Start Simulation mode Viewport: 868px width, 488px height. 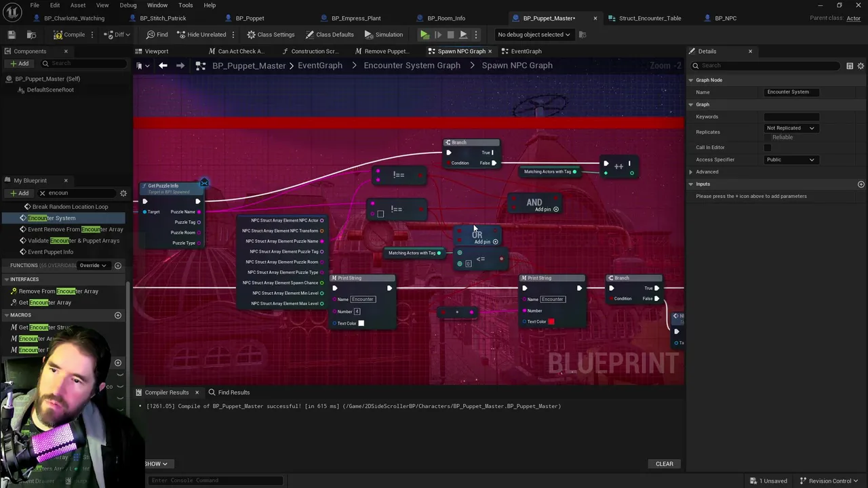[384, 35]
